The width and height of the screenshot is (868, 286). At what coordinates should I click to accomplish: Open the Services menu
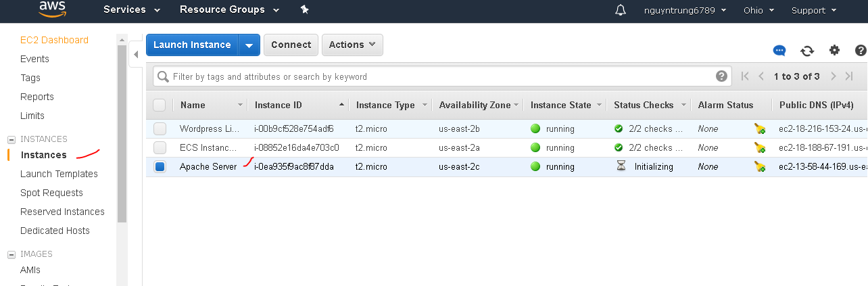132,9
